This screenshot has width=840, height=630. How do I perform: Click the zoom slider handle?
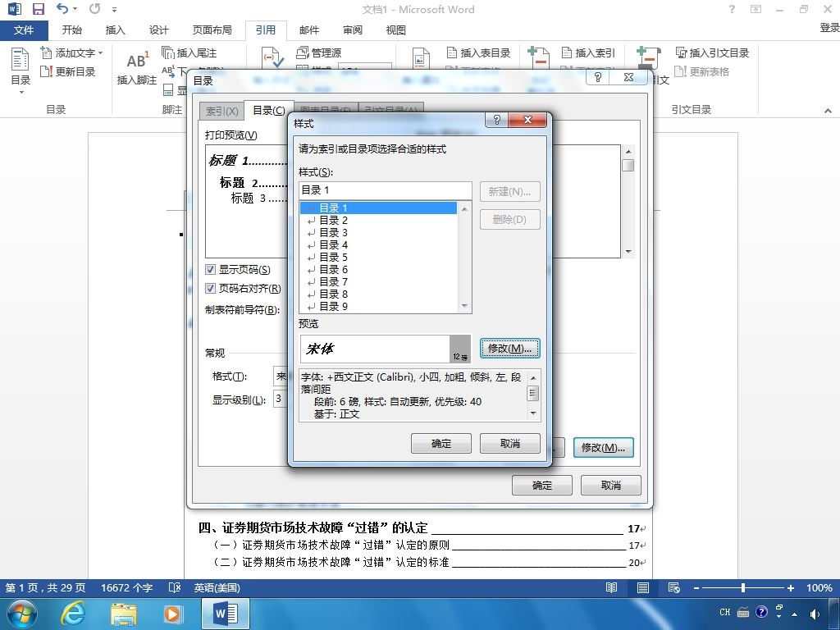(743, 587)
